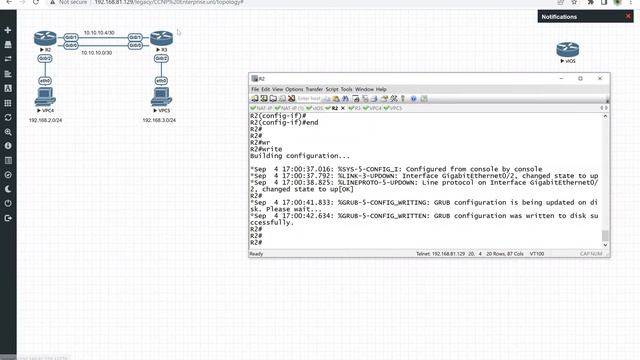Open Tools menu in SecureCRT

pos(346,89)
